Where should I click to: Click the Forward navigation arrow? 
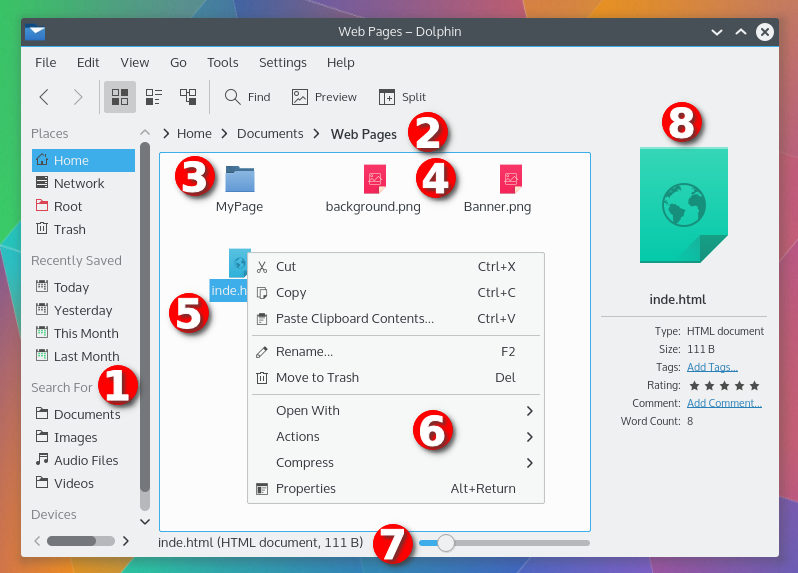tap(78, 97)
